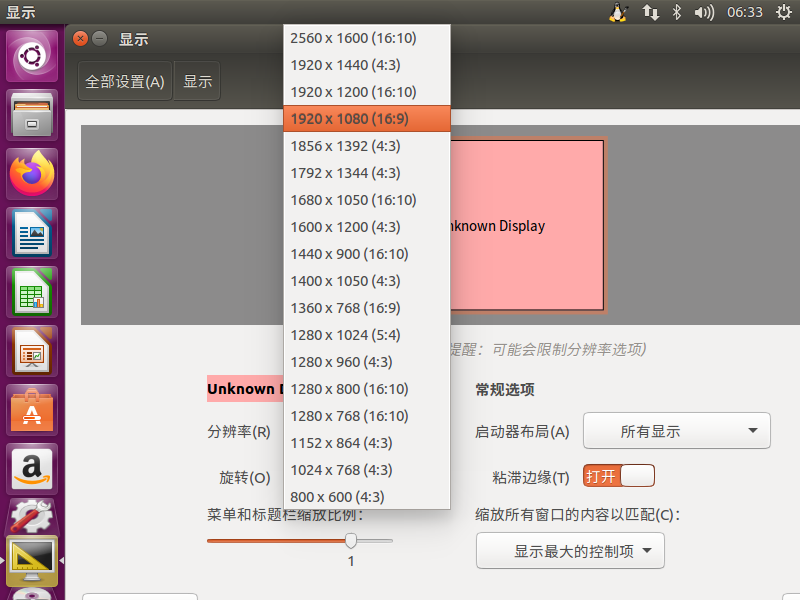This screenshot has width=800, height=600.
Task: Click the Ubuntu Dash search icon
Action: point(33,56)
